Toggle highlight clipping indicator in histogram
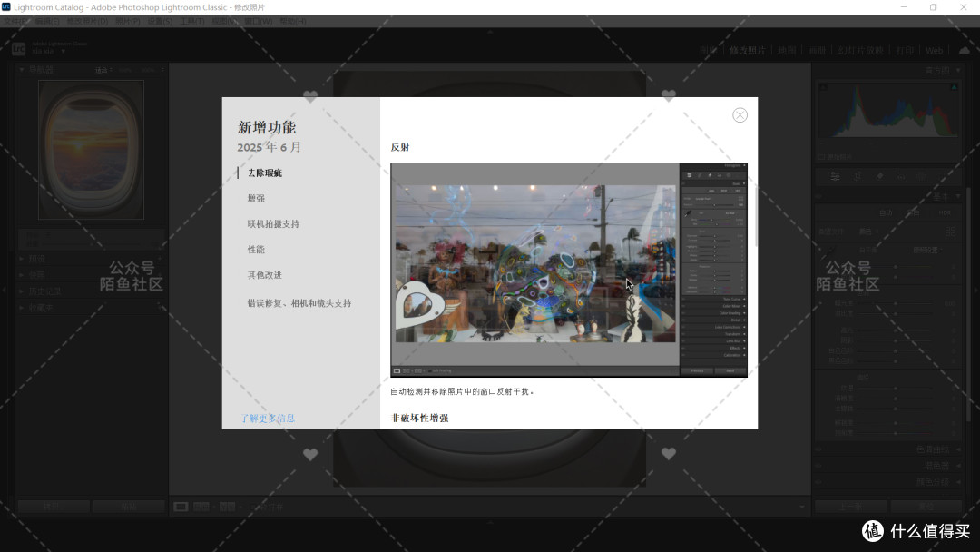The height and width of the screenshot is (552, 980). 954,87
